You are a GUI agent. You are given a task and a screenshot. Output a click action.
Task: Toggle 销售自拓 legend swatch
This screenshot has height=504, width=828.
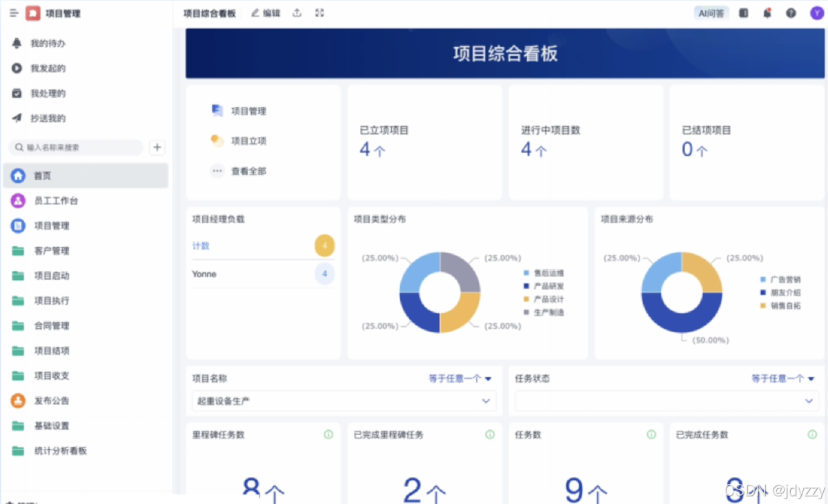763,305
